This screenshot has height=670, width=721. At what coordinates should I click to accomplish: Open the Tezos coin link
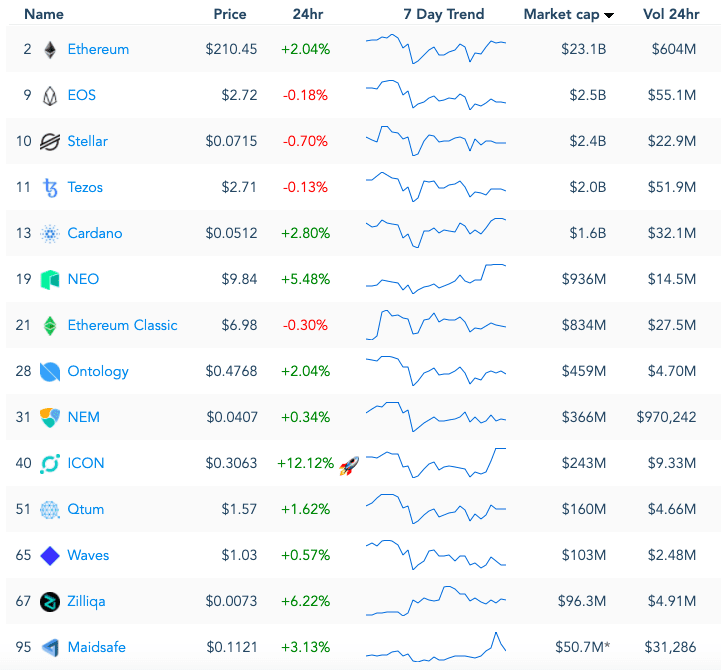(x=85, y=187)
